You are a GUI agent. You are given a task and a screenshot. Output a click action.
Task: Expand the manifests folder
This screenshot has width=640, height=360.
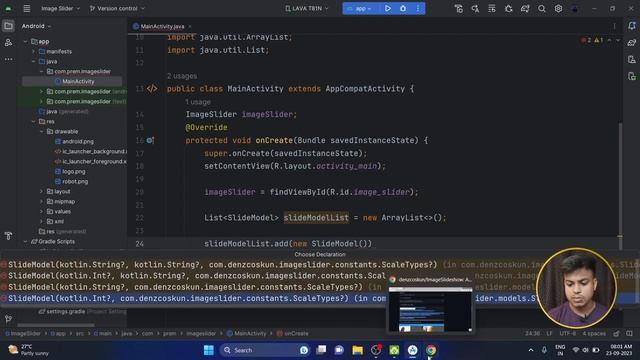point(33,51)
